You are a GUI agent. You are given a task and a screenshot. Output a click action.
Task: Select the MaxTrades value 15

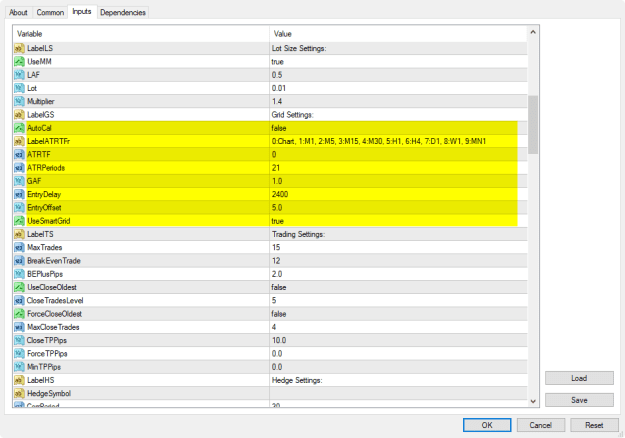click(x=276, y=247)
